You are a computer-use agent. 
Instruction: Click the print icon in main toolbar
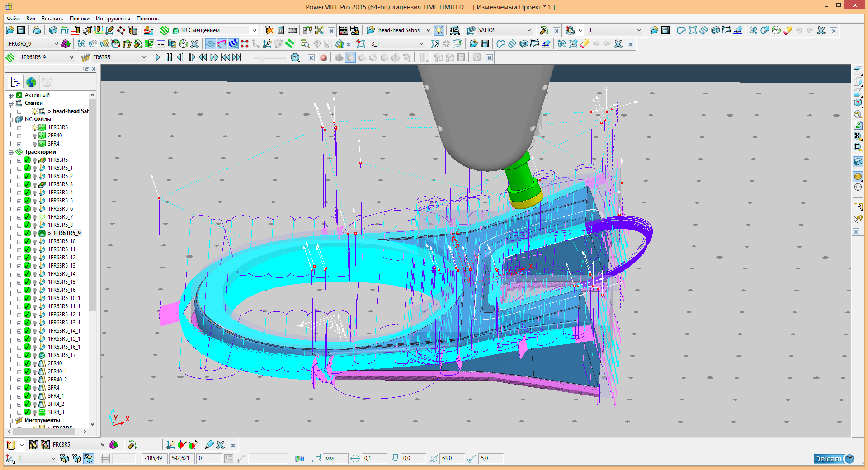coord(37,30)
